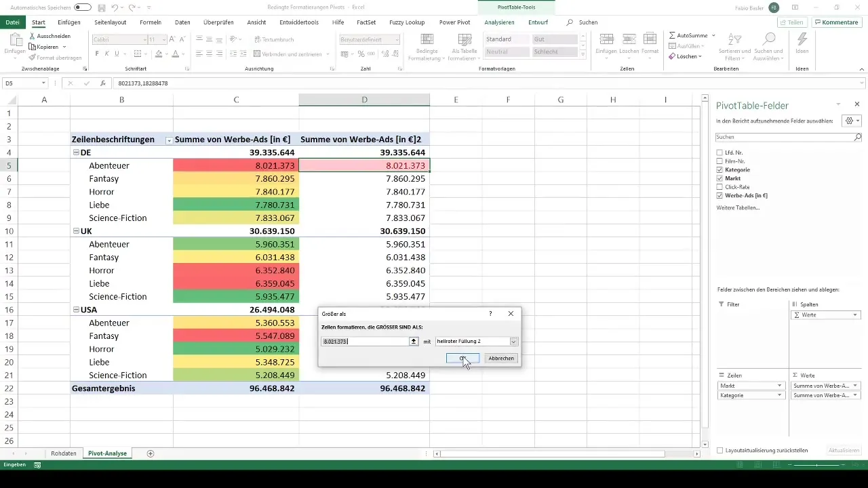Open the hellroter Füllung format dropdown
The image size is (868, 488).
[513, 342]
